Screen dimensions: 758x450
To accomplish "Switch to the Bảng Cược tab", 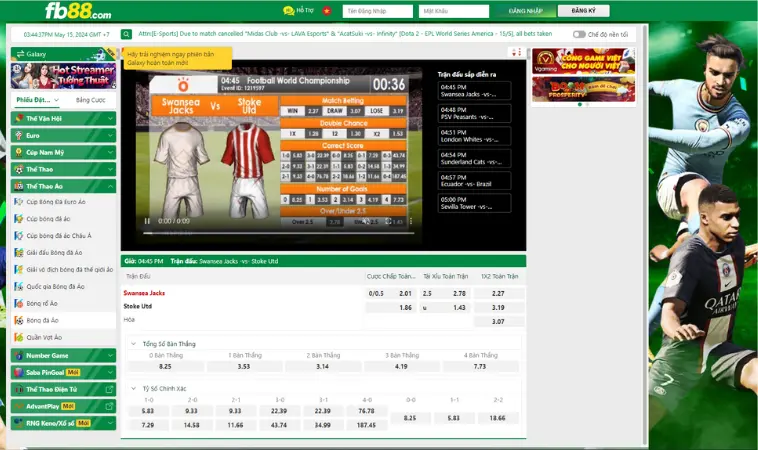I will click(91, 100).
